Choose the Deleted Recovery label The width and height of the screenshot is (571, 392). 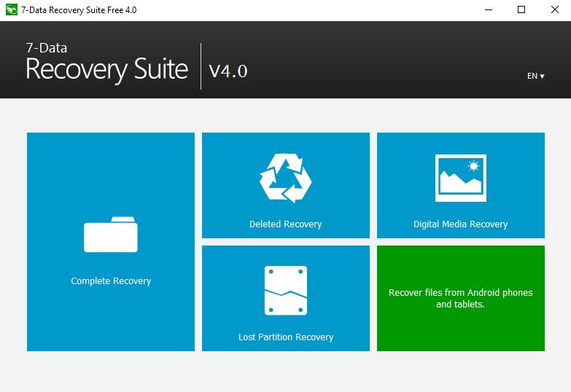(x=286, y=224)
